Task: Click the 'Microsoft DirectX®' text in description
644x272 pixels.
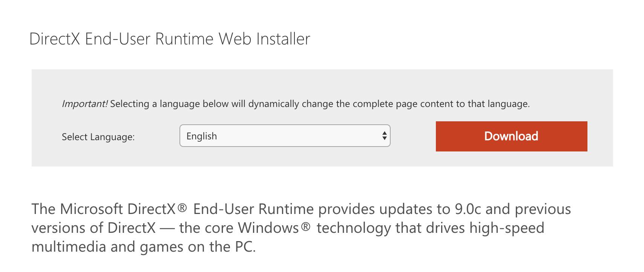Action: point(123,209)
